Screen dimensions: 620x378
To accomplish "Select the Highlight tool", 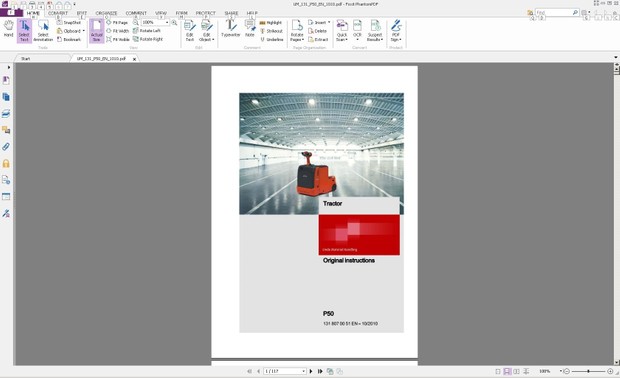I will [271, 23].
